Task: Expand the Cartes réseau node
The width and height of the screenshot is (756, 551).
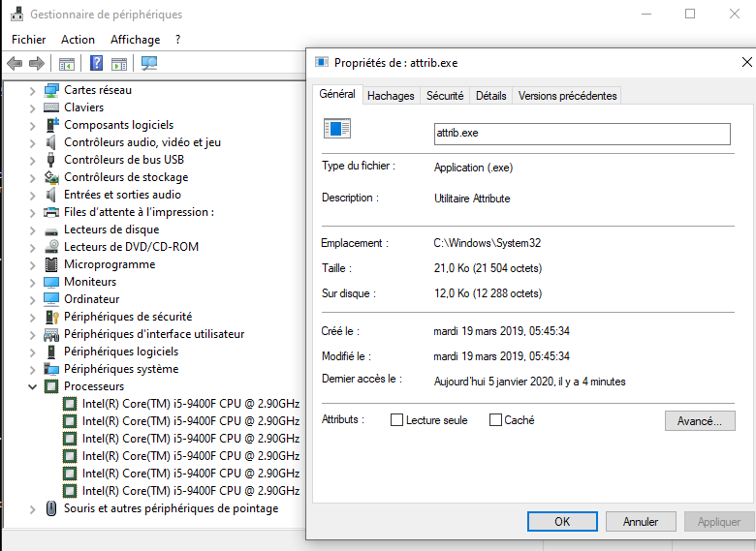Action: [32, 91]
